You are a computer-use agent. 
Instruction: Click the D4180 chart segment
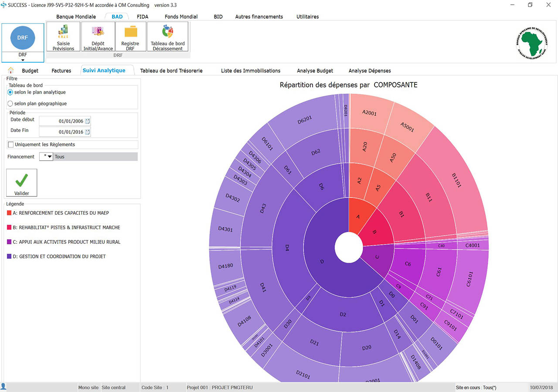tap(226, 266)
